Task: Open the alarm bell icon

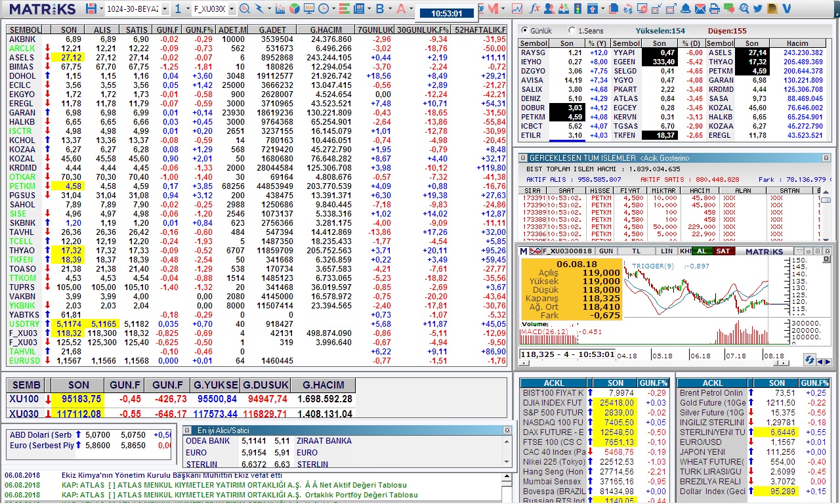Action: pyautogui.click(x=686, y=9)
